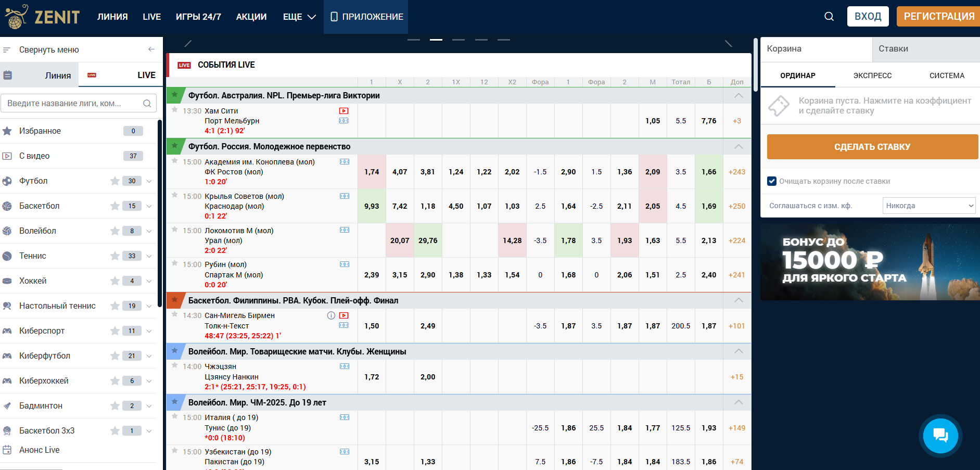The image size is (980, 470).
Task: Click the Теннис icon in sidebar
Action: [x=7, y=256]
